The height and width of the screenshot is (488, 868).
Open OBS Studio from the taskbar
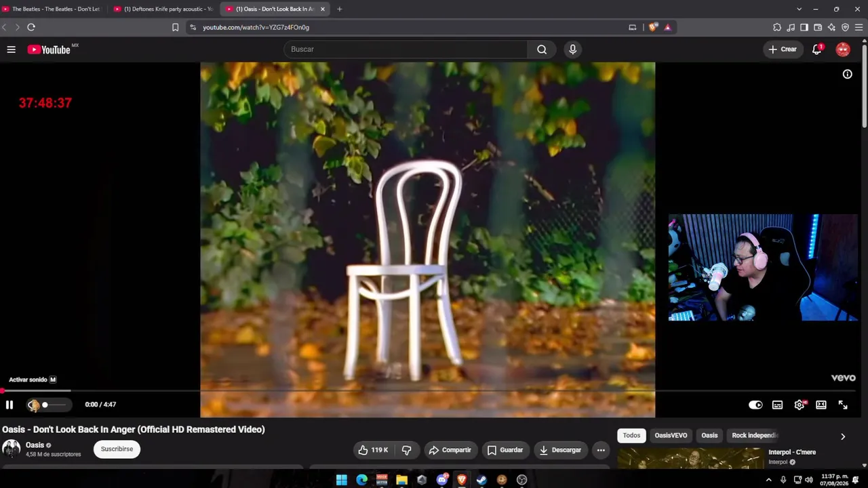point(521,480)
